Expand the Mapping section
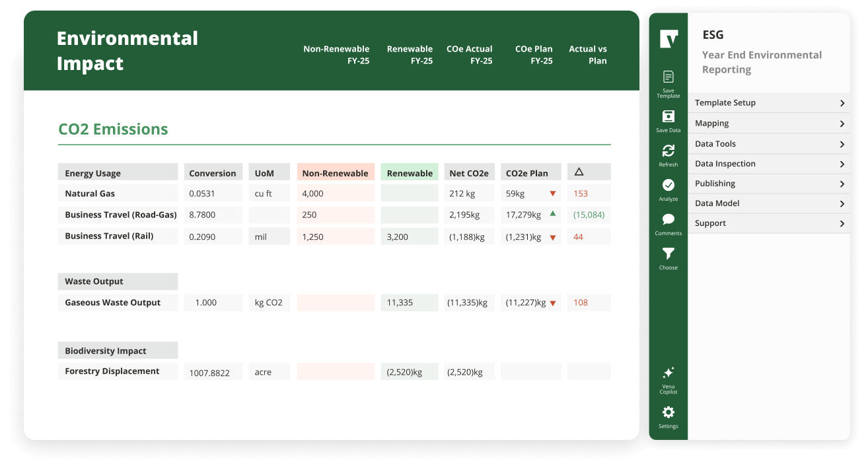 [x=768, y=123]
